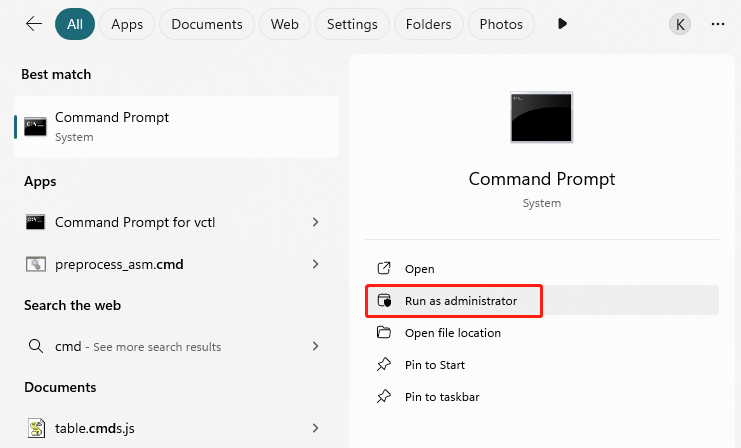The image size is (741, 448).
Task: Open the three-dots more options menu
Action: (717, 24)
